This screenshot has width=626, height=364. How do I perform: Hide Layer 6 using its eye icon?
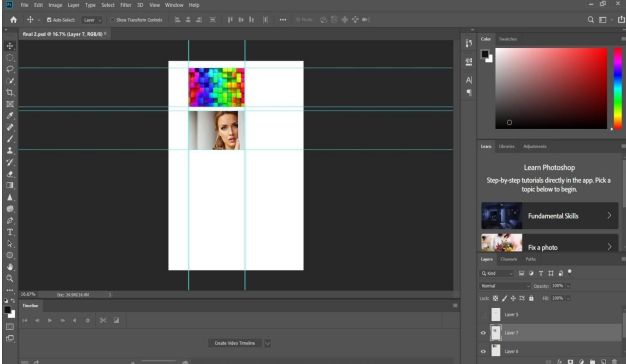coord(483,351)
